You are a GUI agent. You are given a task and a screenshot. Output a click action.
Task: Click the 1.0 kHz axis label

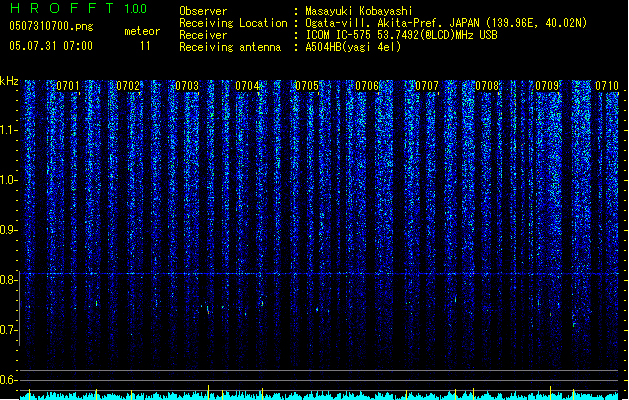(8, 180)
